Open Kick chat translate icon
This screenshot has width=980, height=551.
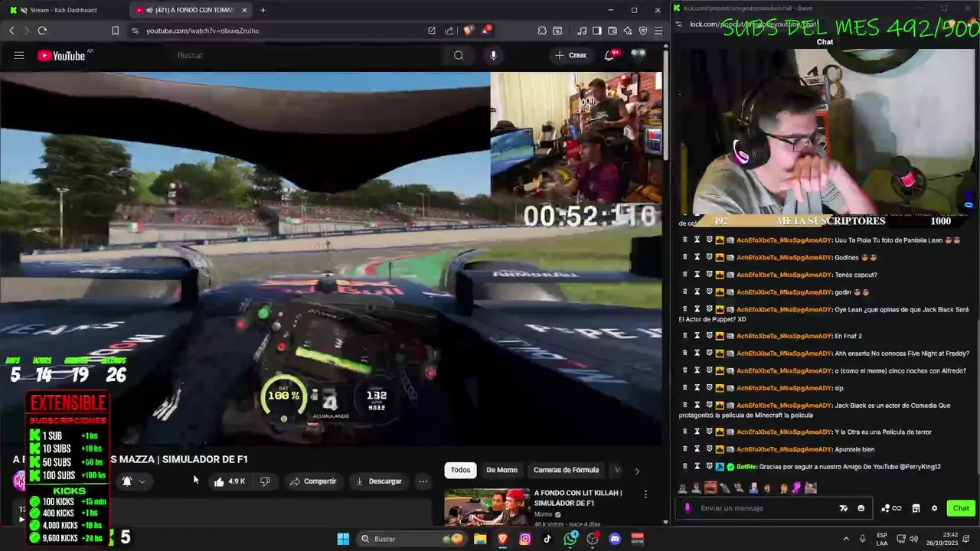(844, 508)
